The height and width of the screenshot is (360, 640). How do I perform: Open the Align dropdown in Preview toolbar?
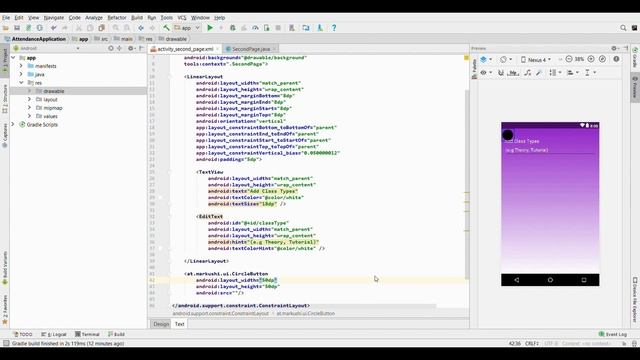tap(573, 73)
